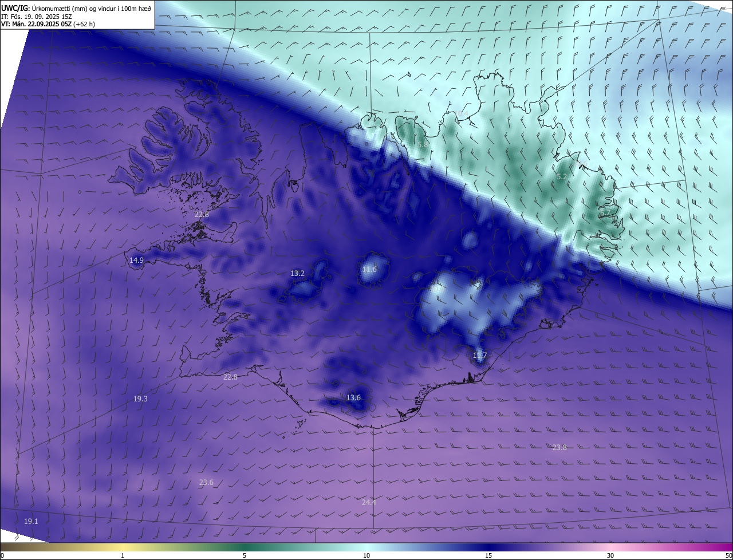Click the 5.8 value in the northern green area
The height and width of the screenshot is (560, 733).
(x=423, y=145)
